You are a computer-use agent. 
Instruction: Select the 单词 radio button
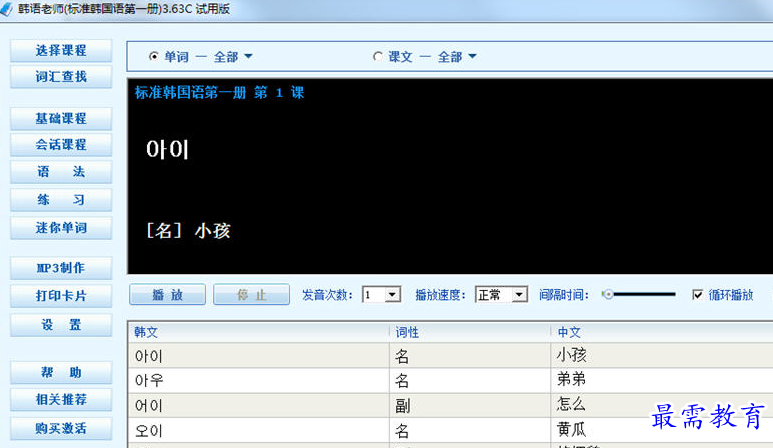pyautogui.click(x=153, y=57)
